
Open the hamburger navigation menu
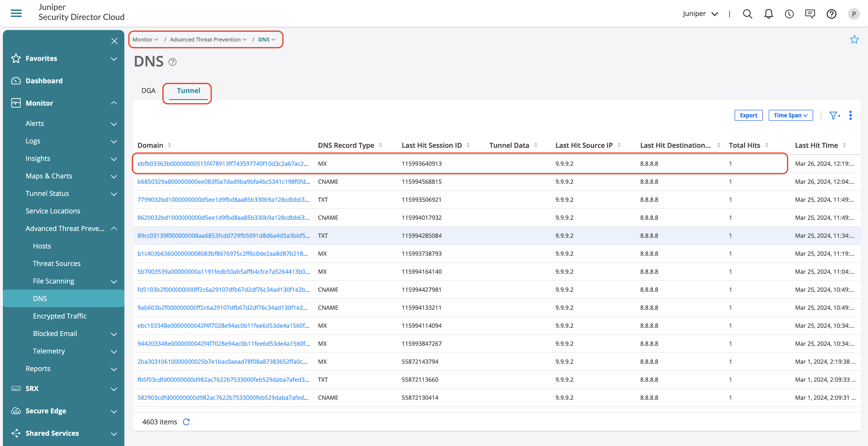tap(16, 13)
